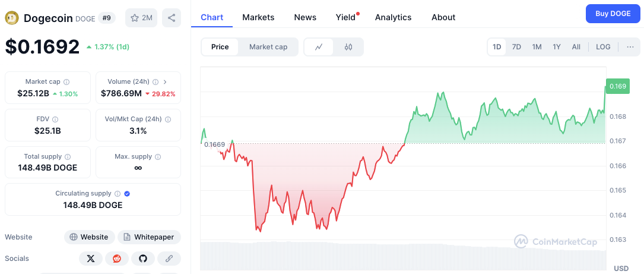
Task: Open the Whitepaper link
Action: tap(149, 237)
